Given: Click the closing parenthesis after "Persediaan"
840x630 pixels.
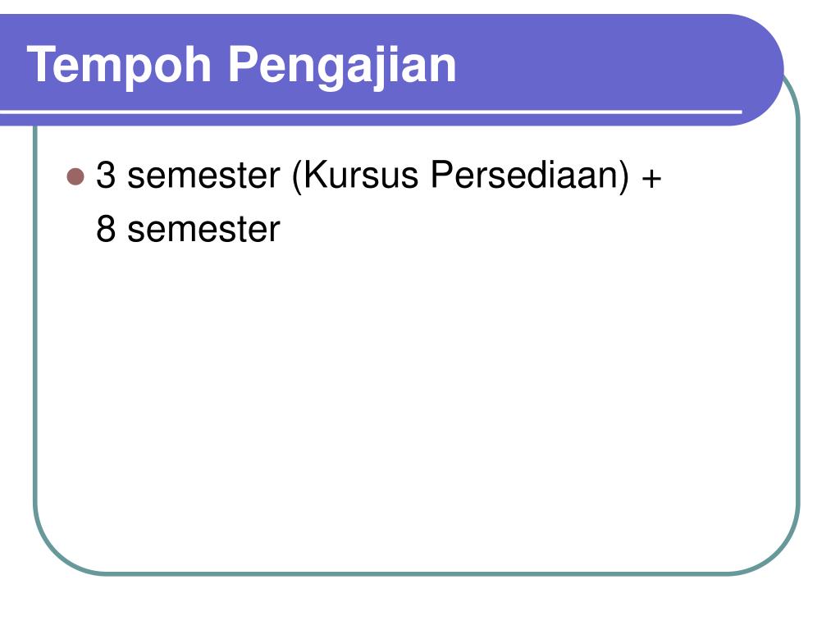Looking at the screenshot, I should (623, 176).
